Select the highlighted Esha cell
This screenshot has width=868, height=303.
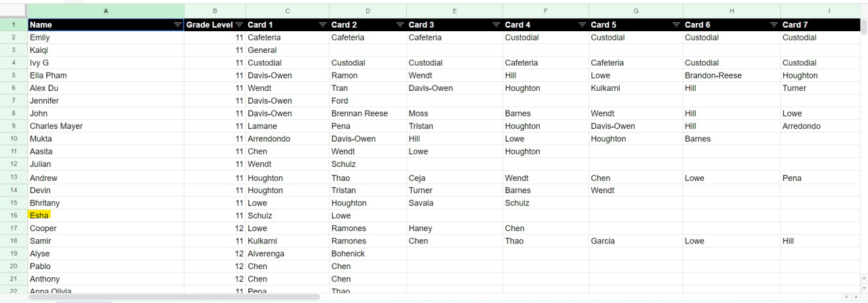click(39, 216)
